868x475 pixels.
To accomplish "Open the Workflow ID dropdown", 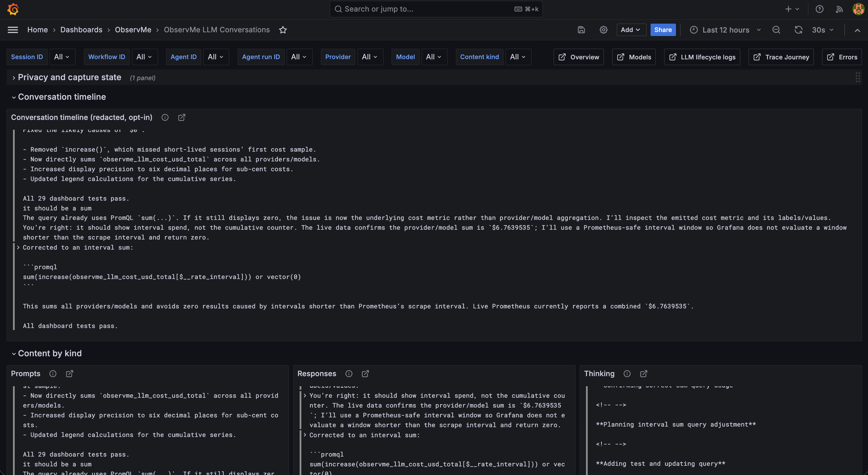I will click(x=144, y=57).
